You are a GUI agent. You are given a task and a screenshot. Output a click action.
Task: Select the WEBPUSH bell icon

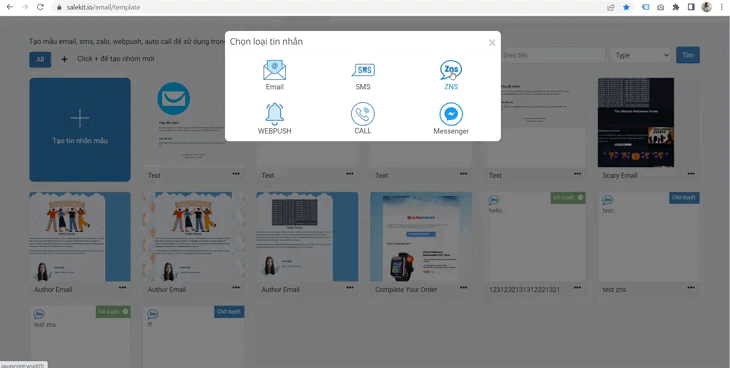pos(275,114)
